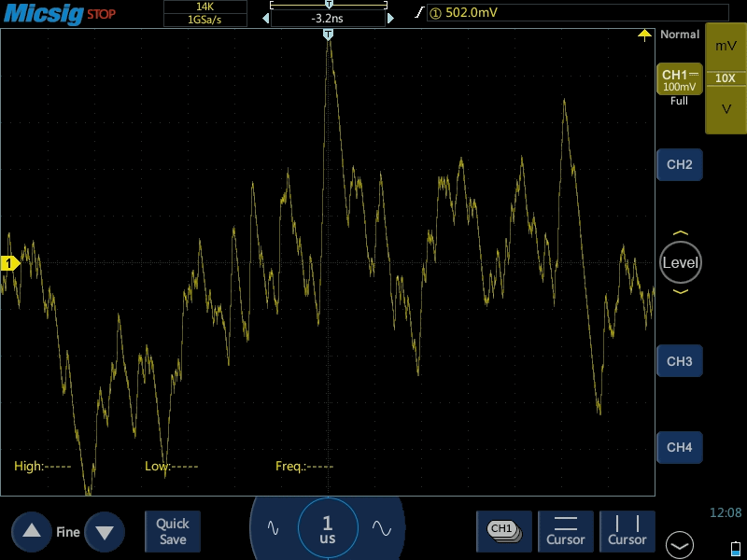
Task: Expand the bottom menu with circled chevron
Action: tap(679, 544)
